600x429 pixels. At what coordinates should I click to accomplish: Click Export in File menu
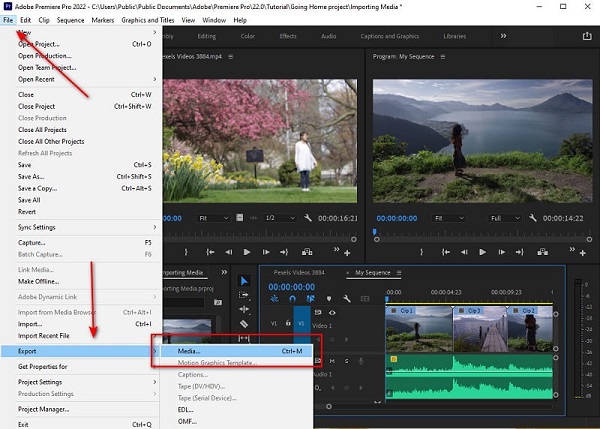pyautogui.click(x=80, y=351)
